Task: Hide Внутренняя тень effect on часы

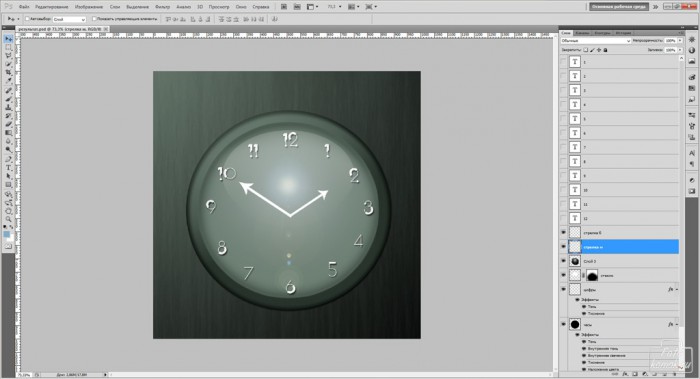Action: 584,349
